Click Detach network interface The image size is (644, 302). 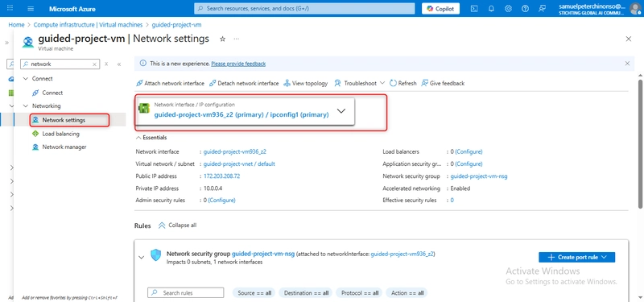244,84
